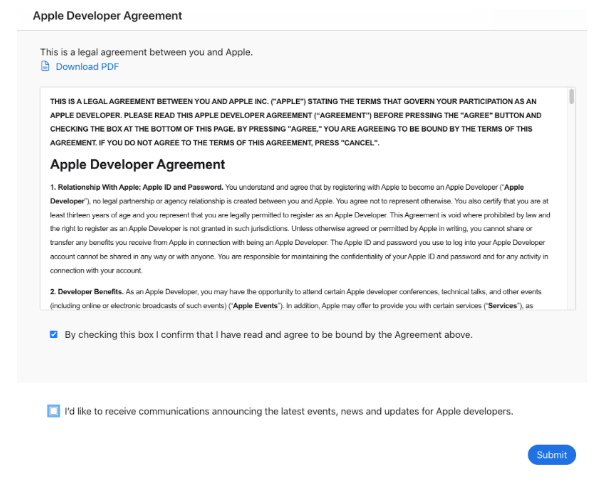This screenshot has width=613, height=483.
Task: Click the bold 'Apple Events' term
Action: coord(255,306)
